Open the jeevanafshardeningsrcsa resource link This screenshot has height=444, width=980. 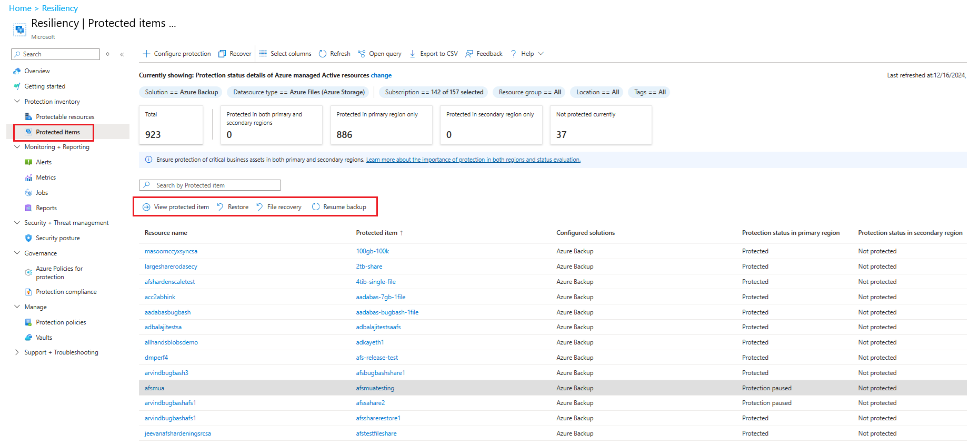[x=178, y=433]
